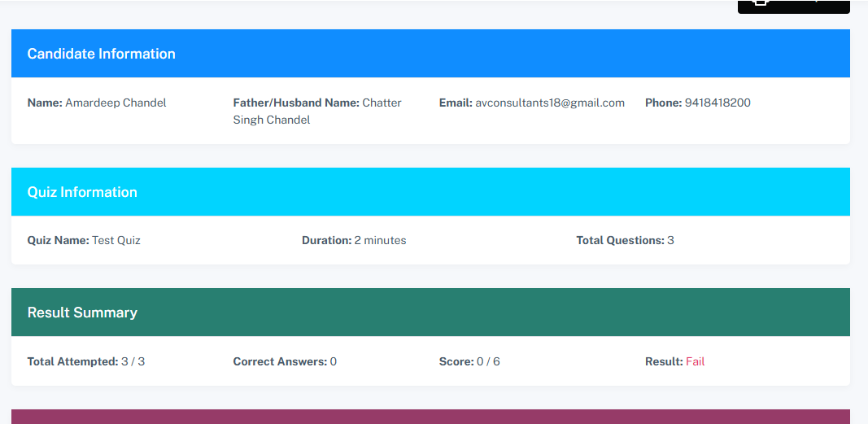Viewport: 868px width, 424px height.
Task: Click the Total Questions count
Action: click(x=670, y=240)
